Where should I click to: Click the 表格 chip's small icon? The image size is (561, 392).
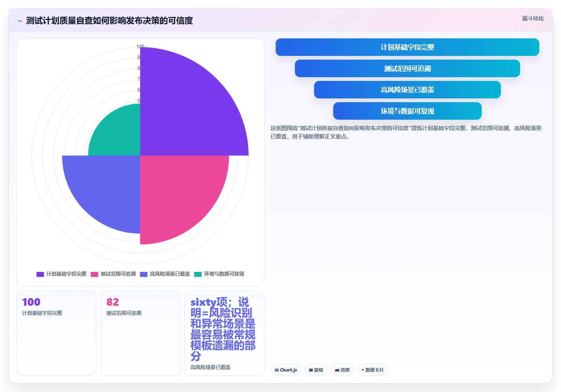[311, 370]
